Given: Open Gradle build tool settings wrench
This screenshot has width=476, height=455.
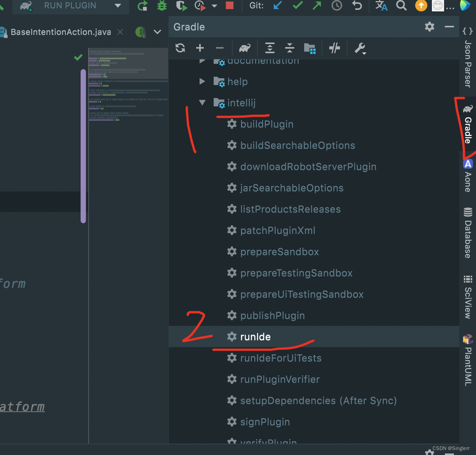Looking at the screenshot, I should (x=360, y=48).
